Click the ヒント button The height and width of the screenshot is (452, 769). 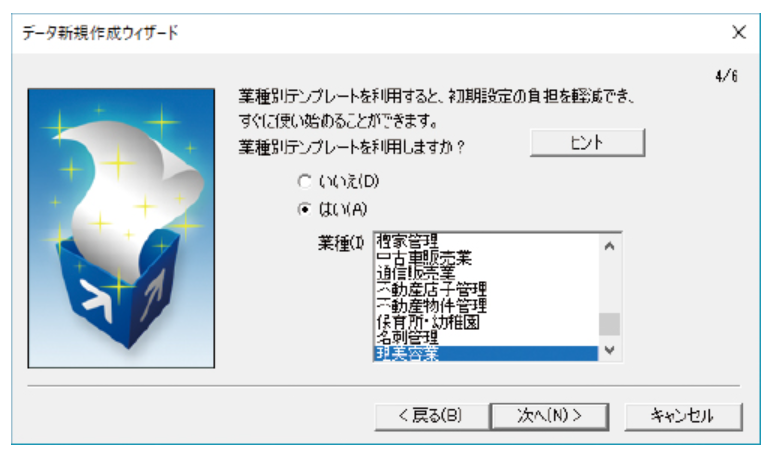(587, 143)
